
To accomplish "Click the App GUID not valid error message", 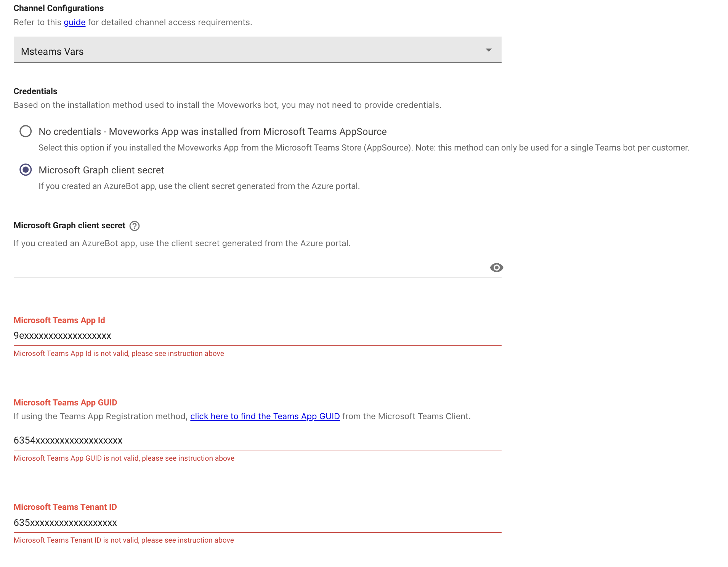I will (x=124, y=458).
